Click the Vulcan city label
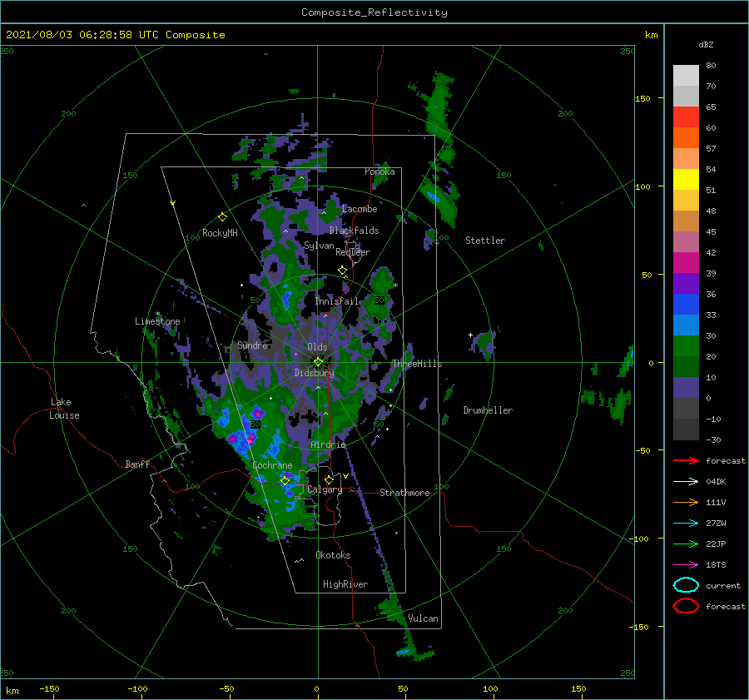The height and width of the screenshot is (700, 749). pos(424,618)
